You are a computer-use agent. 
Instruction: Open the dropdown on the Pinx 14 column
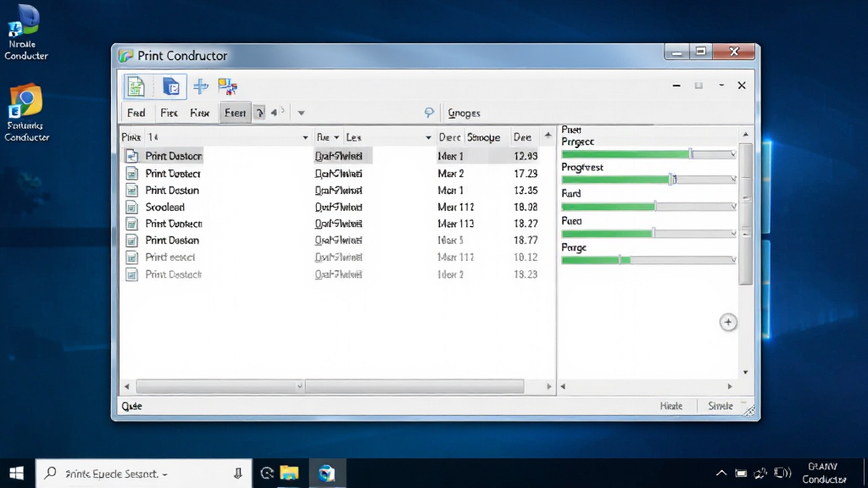[305, 137]
